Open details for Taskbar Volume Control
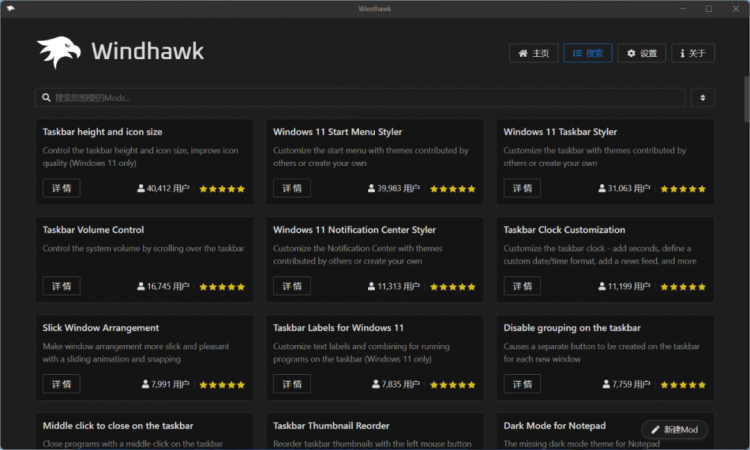750x450 pixels. point(61,286)
